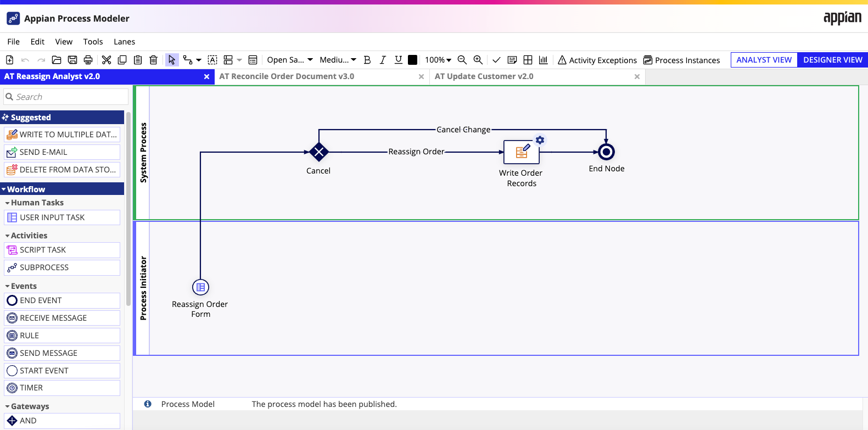Viewport: 868px width, 430px height.
Task: Choose the connector tool
Action: coord(188,60)
